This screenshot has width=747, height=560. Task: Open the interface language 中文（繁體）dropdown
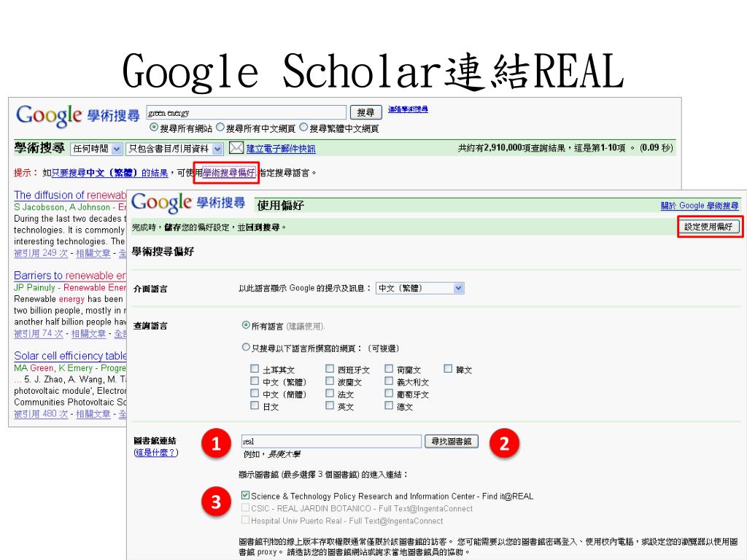point(420,288)
